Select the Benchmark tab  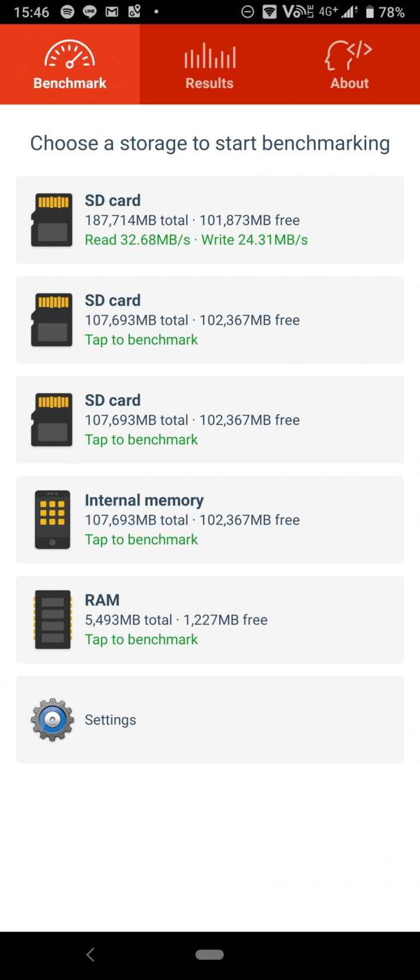click(x=70, y=64)
